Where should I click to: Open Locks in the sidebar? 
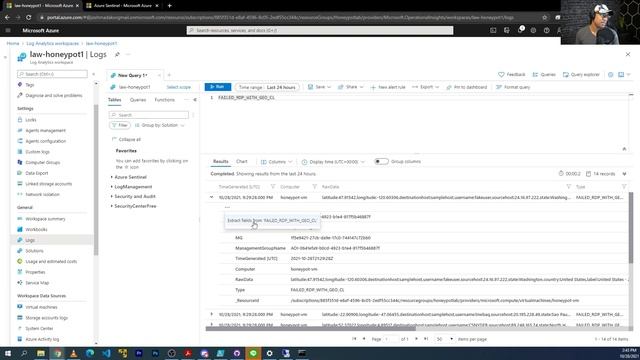(x=31, y=120)
